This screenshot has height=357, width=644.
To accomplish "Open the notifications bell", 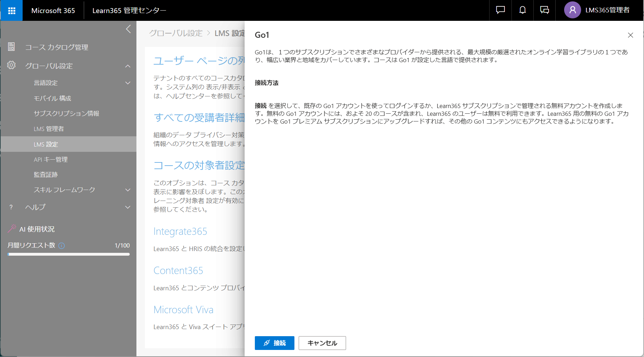I will pos(522,10).
